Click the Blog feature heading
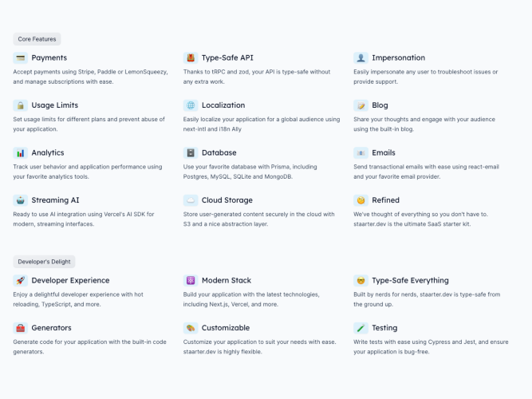 point(380,105)
